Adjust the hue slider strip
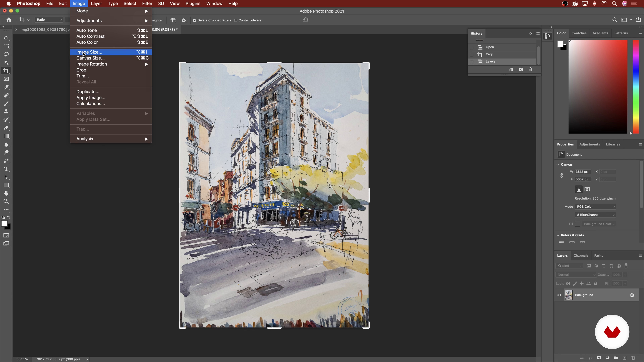 (635, 87)
